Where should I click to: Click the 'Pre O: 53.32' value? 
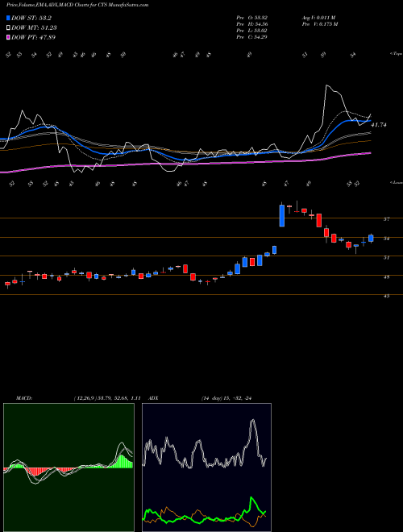252,18
